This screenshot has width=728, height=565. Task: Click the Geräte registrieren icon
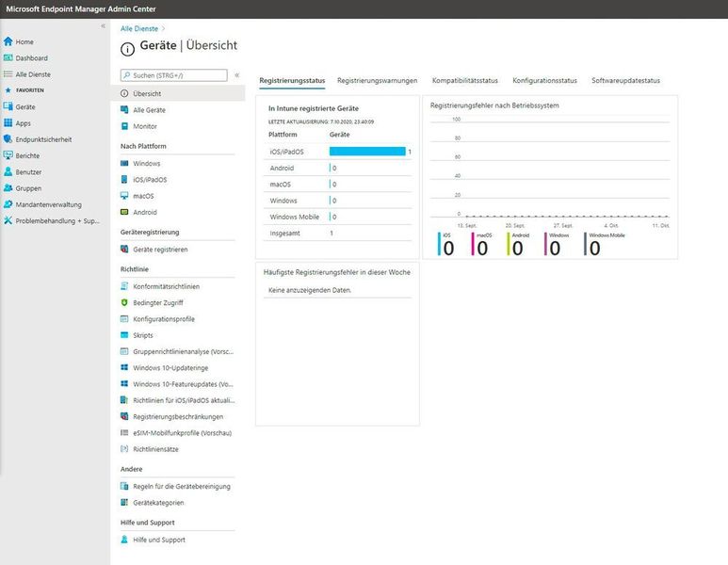pyautogui.click(x=124, y=250)
